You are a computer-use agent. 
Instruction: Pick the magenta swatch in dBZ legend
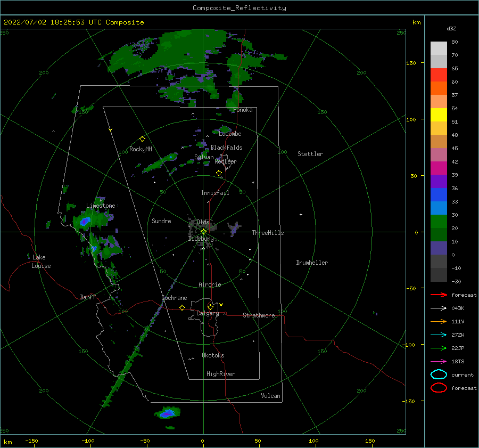pyautogui.click(x=439, y=168)
